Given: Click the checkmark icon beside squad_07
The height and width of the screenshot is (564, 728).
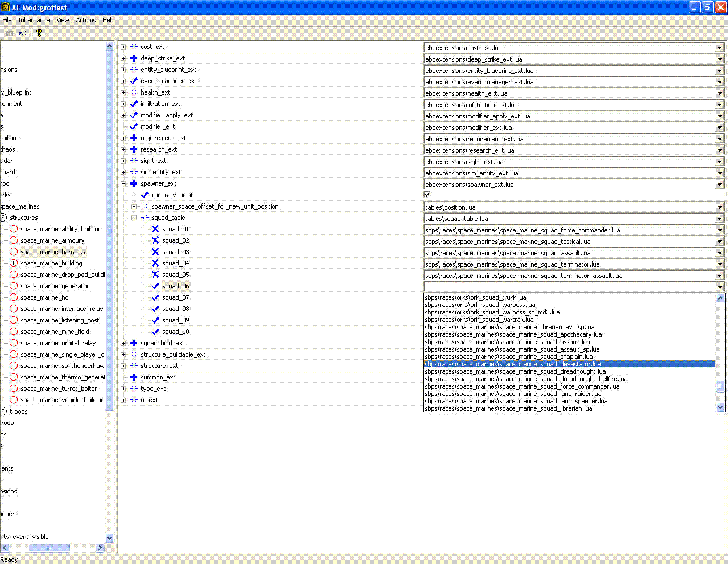Looking at the screenshot, I should pyautogui.click(x=155, y=297).
